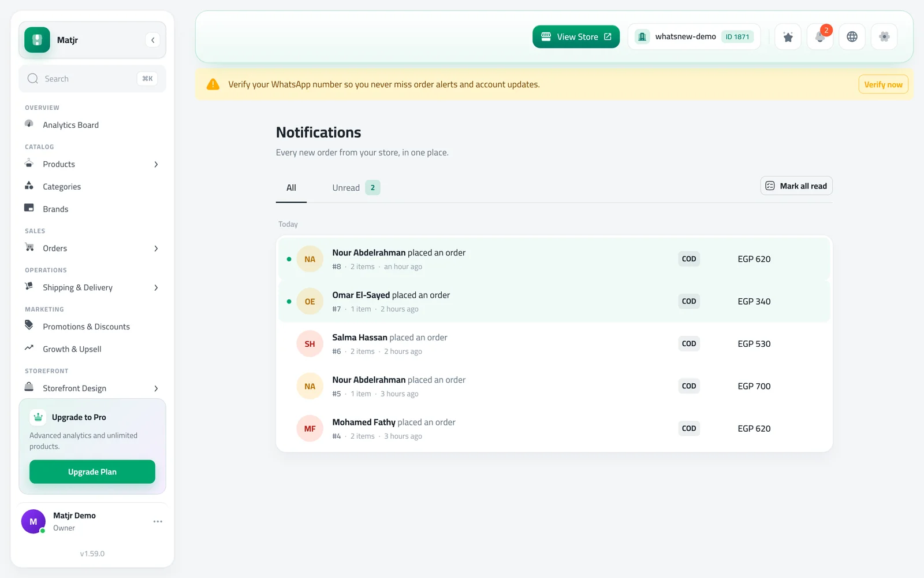Viewport: 924px width, 578px height.
Task: Click the Upgrade Plan button
Action: pos(92,472)
